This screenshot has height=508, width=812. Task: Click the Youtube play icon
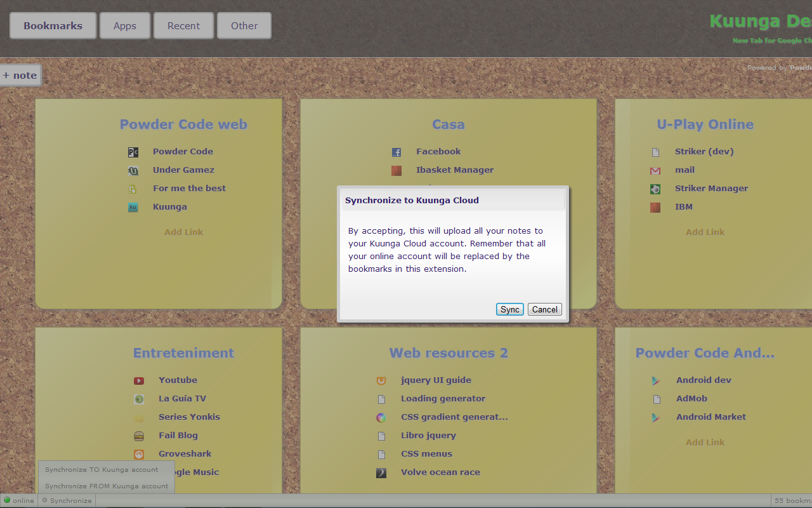139,381
